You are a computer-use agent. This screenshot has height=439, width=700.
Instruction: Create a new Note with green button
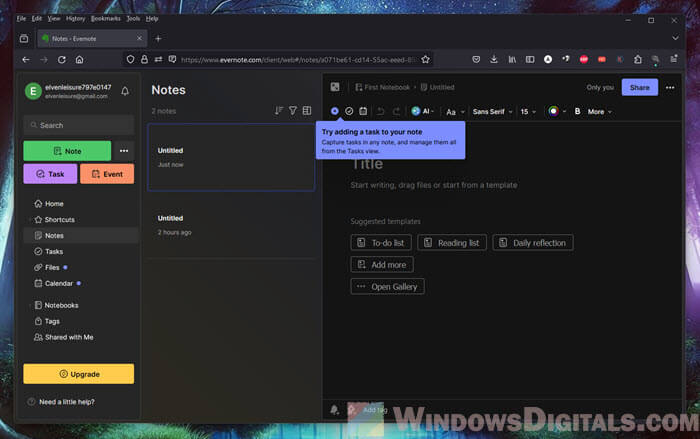pos(67,151)
